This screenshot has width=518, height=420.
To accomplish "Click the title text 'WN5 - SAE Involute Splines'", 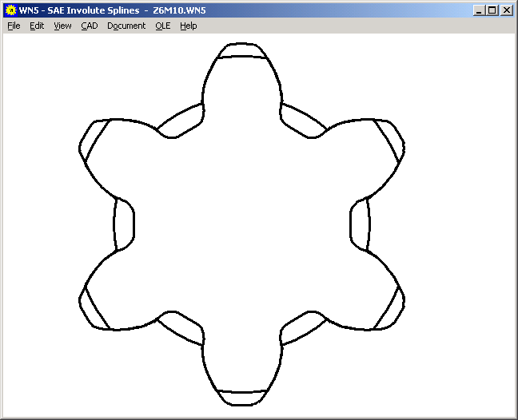I will 79,10.
